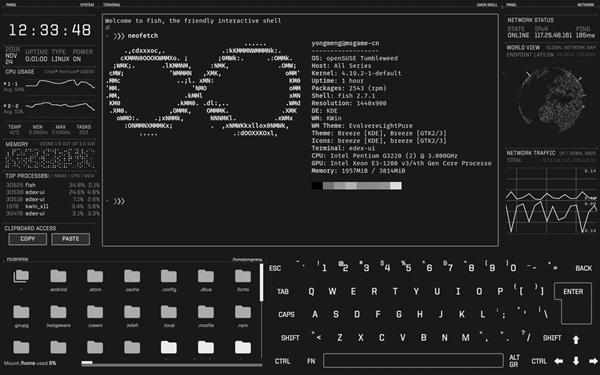Click the TAB key on keyboard
The height and width of the screenshot is (375, 600).
tap(283, 292)
